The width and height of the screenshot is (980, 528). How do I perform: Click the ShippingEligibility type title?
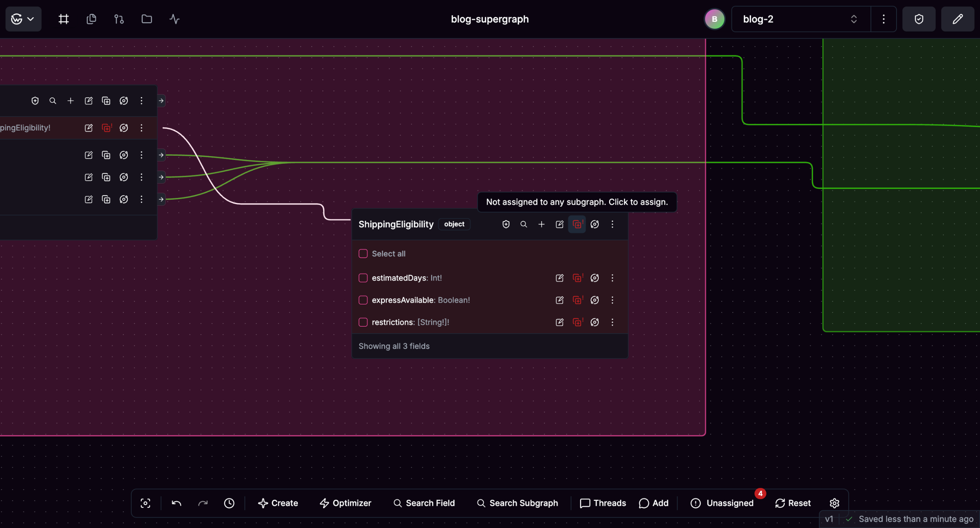[x=396, y=224]
